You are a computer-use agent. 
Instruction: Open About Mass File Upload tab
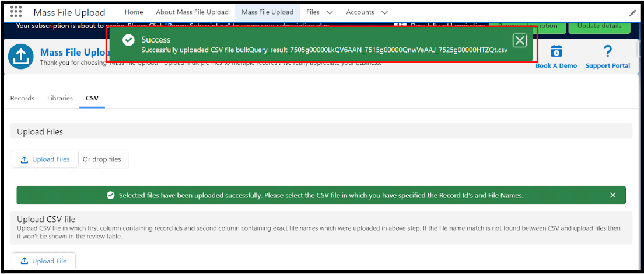coord(192,12)
